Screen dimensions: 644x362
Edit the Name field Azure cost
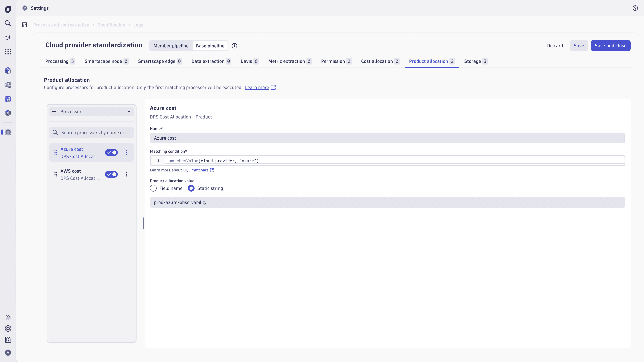click(x=388, y=138)
